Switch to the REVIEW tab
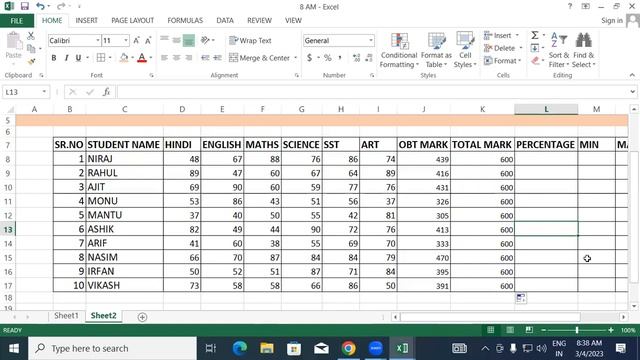This screenshot has width=640, height=360. 259,20
